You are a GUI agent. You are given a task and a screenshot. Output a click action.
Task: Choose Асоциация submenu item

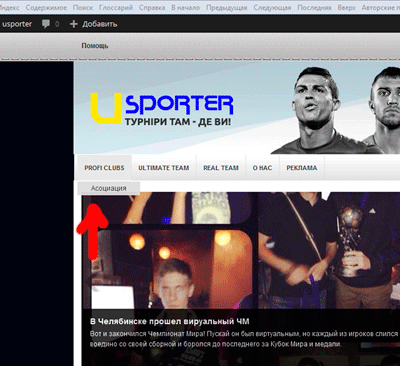[109, 188]
